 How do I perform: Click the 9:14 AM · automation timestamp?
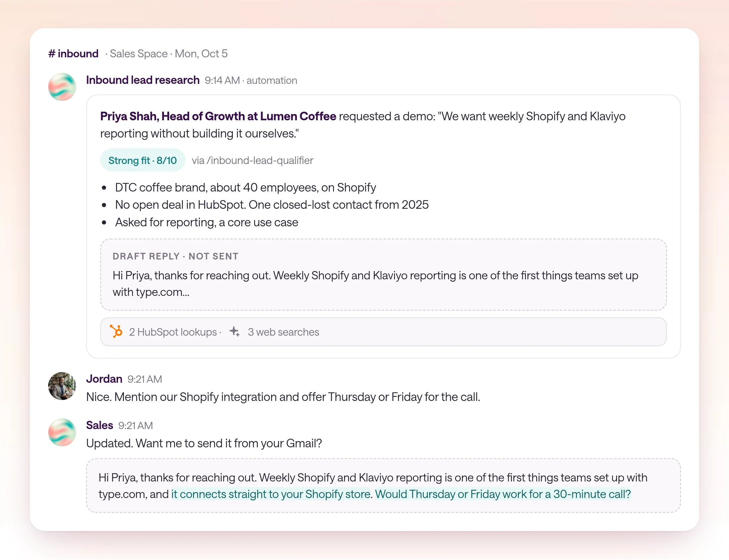[251, 81]
